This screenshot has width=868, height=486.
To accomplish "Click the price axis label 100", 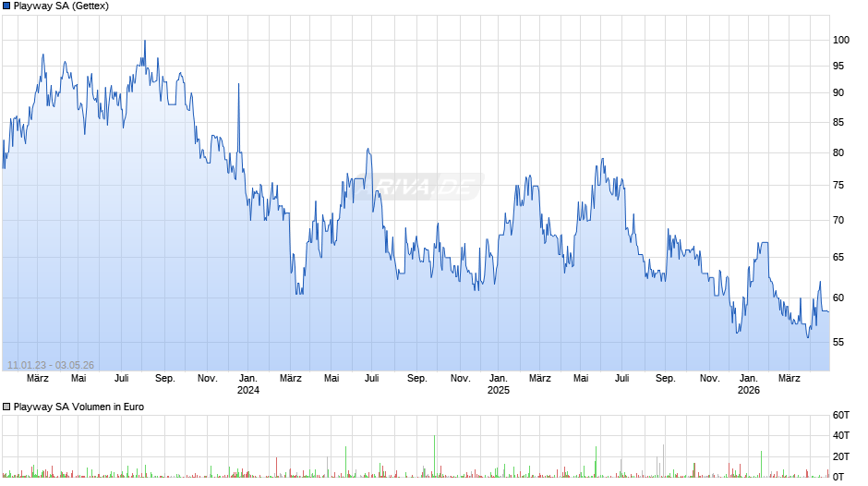I will 841,40.
